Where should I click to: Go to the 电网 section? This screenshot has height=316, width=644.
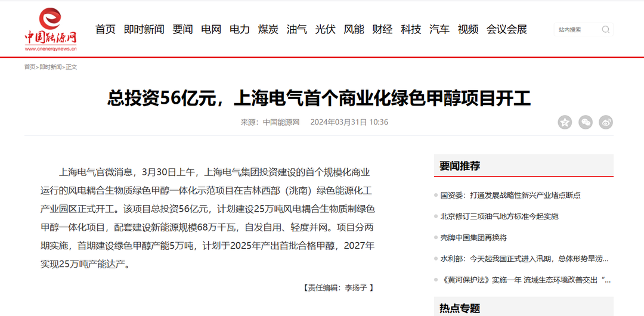pos(211,29)
